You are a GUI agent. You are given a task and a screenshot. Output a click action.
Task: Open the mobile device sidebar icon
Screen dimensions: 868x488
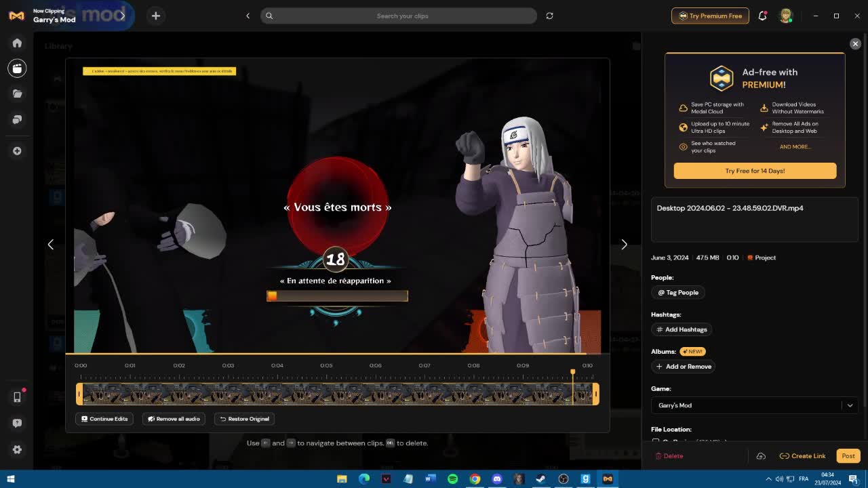[17, 397]
